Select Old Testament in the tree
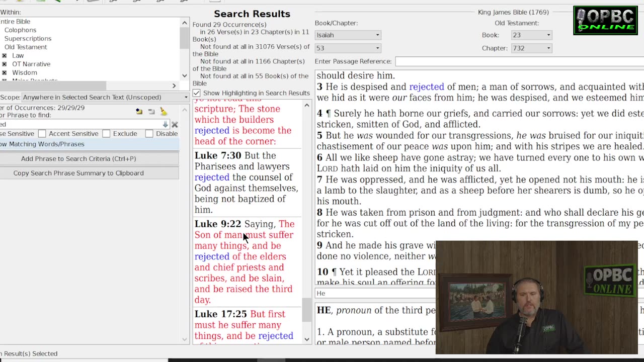 click(x=26, y=47)
